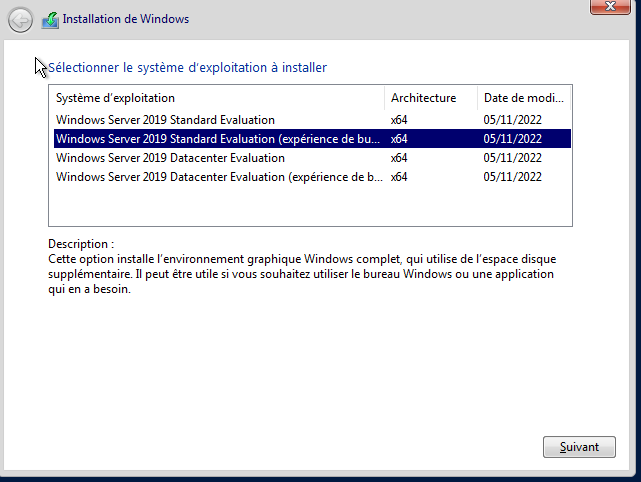This screenshot has height=482, width=641.
Task: Click x64 cell of last Datacenter row
Action: click(399, 177)
